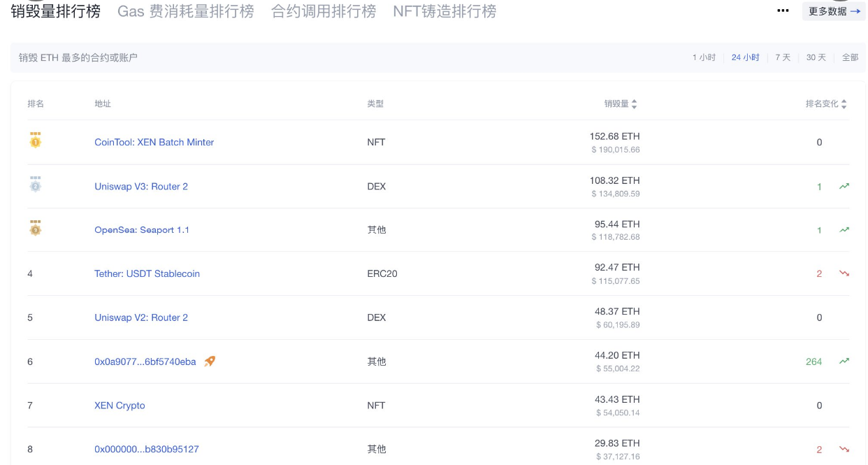Click the 更多数据 button

(833, 10)
